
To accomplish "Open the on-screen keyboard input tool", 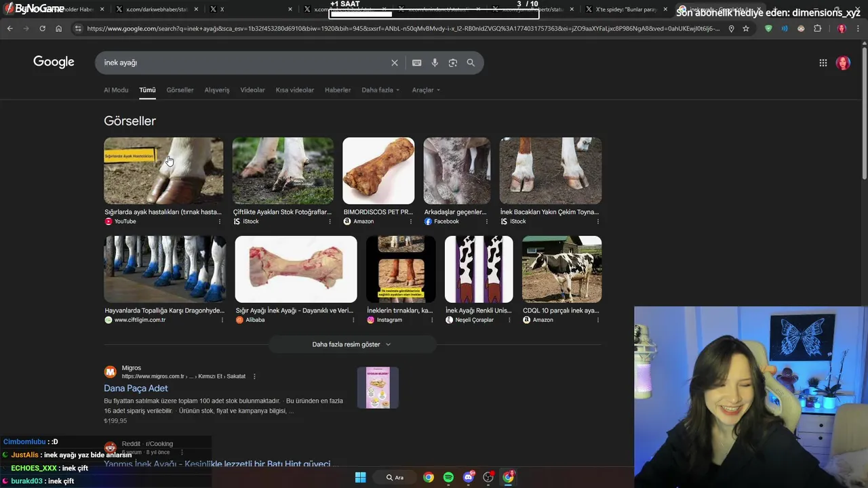I will coord(417,62).
